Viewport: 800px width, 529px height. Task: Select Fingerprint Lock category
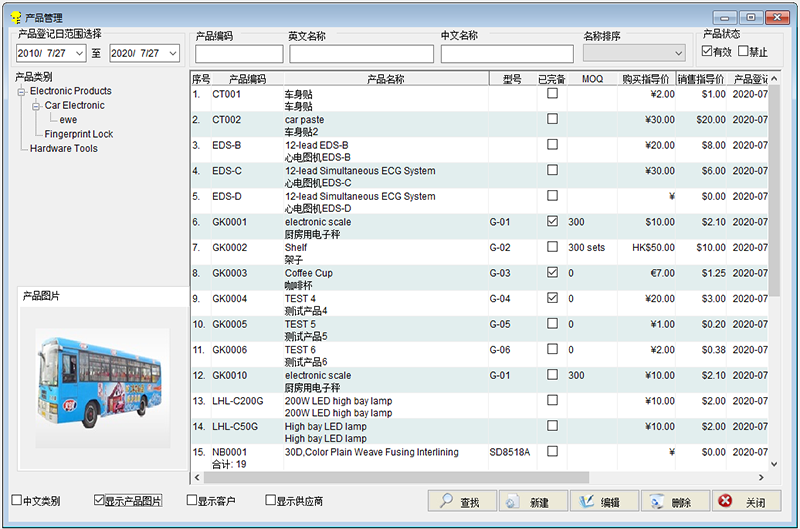79,134
